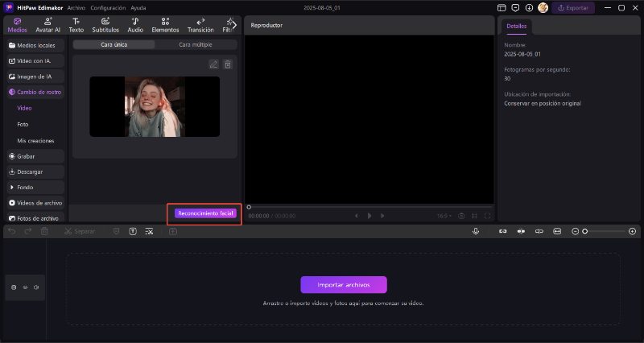644x343 pixels.
Task: Open Imagen de IA in the sidebar
Action: pyautogui.click(x=35, y=76)
